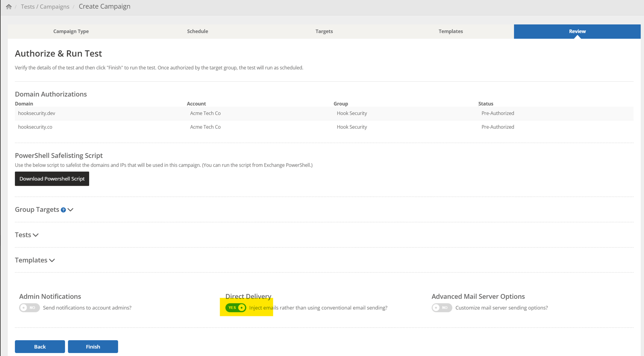This screenshot has height=356, width=644.
Task: Enable Advanced Mail Server Options
Action: click(x=442, y=307)
